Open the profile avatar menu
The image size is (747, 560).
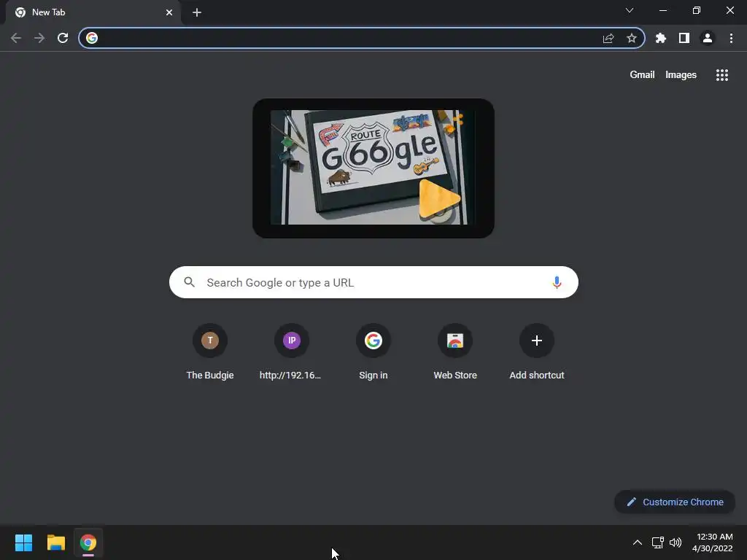708,38
